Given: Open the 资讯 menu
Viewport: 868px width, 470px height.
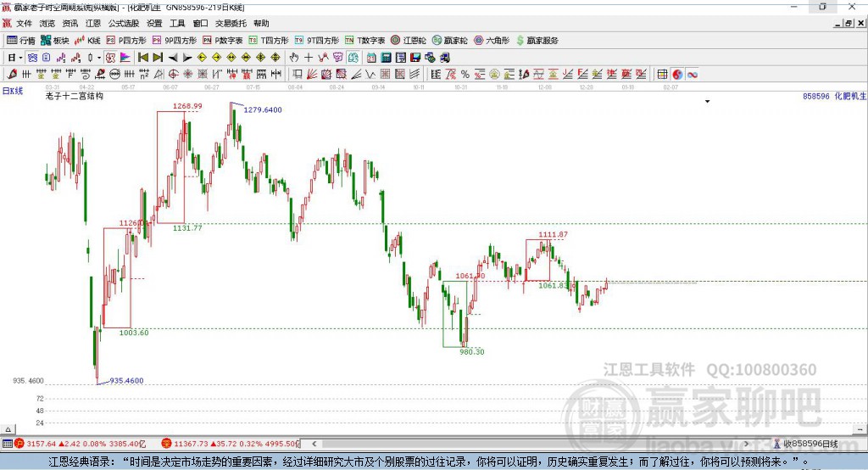Looking at the screenshot, I should tap(70, 23).
